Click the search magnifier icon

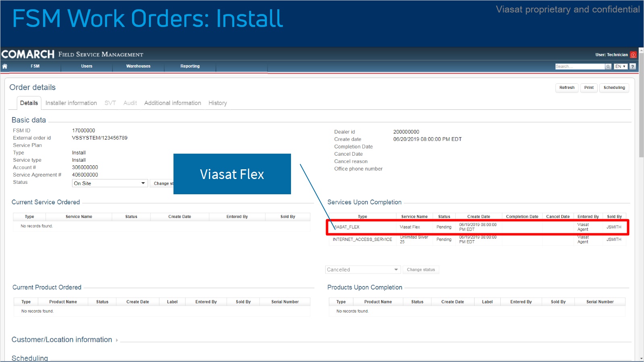point(608,66)
